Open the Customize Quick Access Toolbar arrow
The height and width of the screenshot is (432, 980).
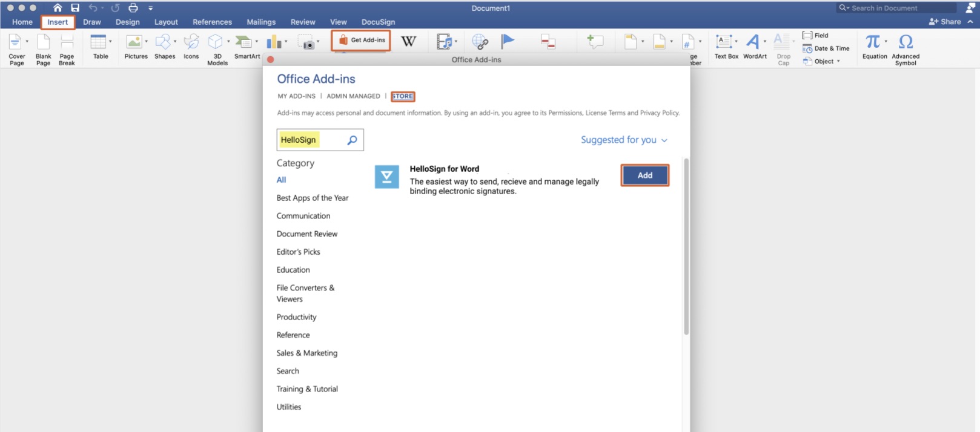coord(150,8)
